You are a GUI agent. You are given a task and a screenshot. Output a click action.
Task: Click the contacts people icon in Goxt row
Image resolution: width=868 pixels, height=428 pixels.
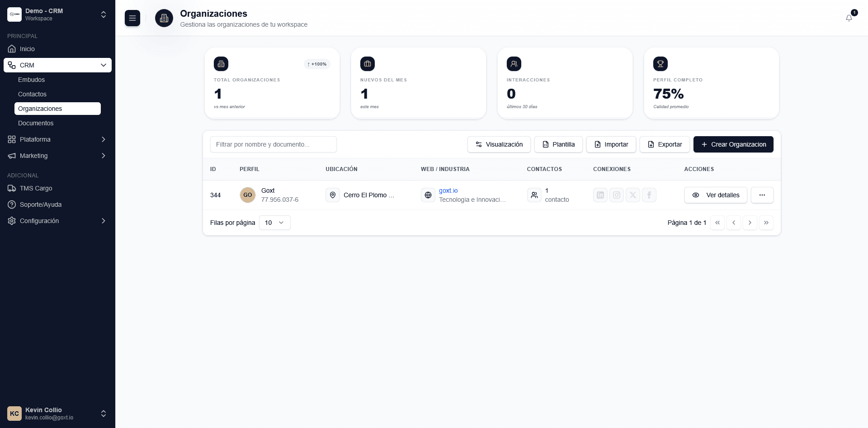pos(534,195)
